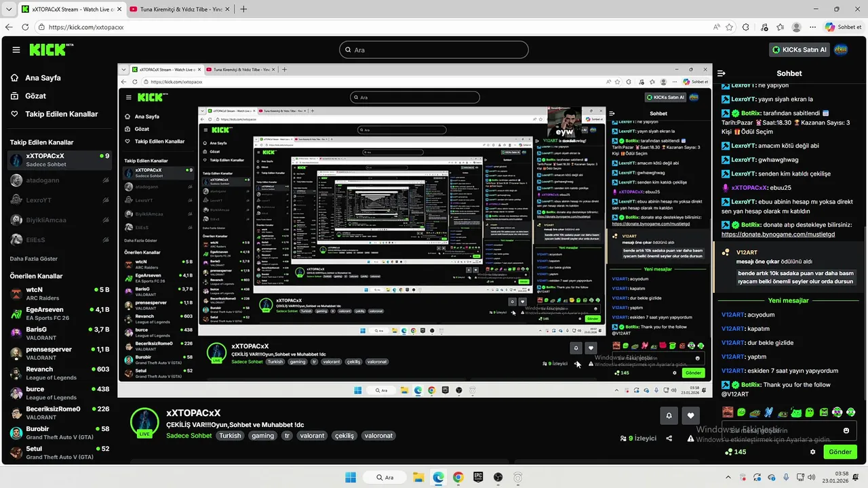Show hidden system tray icons chevron
The height and width of the screenshot is (488, 868).
728,477
